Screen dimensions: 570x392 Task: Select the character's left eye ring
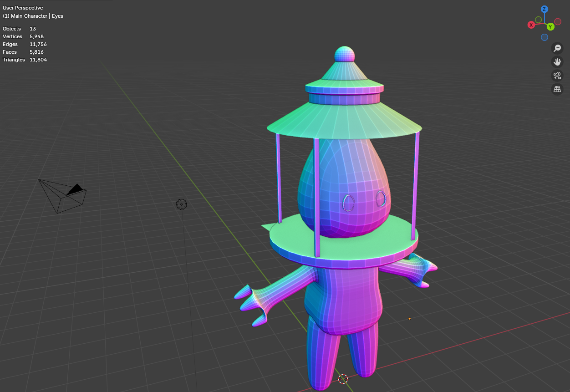pos(381,199)
